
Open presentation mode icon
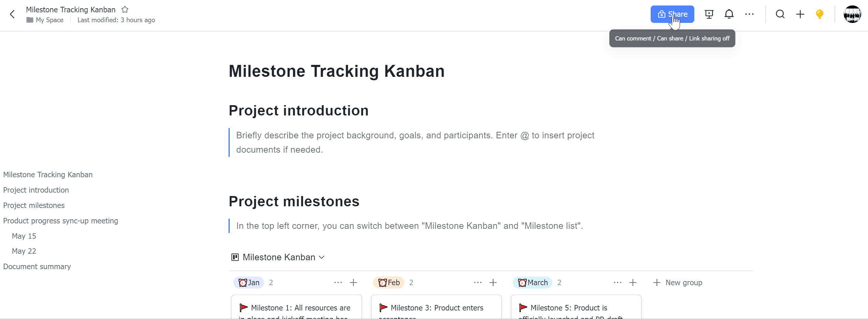click(709, 14)
